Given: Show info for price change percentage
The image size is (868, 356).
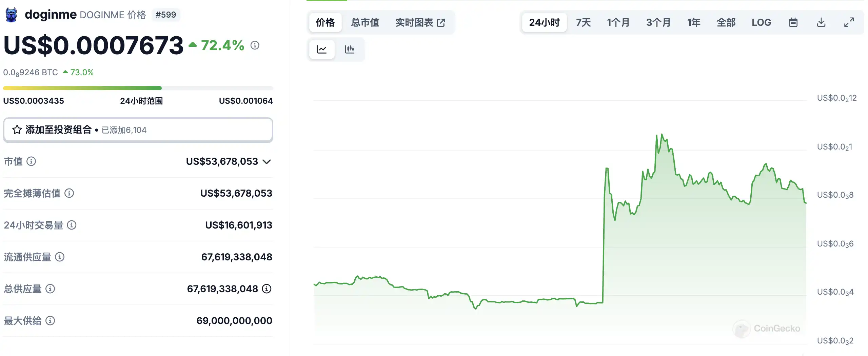Looking at the screenshot, I should [x=255, y=45].
